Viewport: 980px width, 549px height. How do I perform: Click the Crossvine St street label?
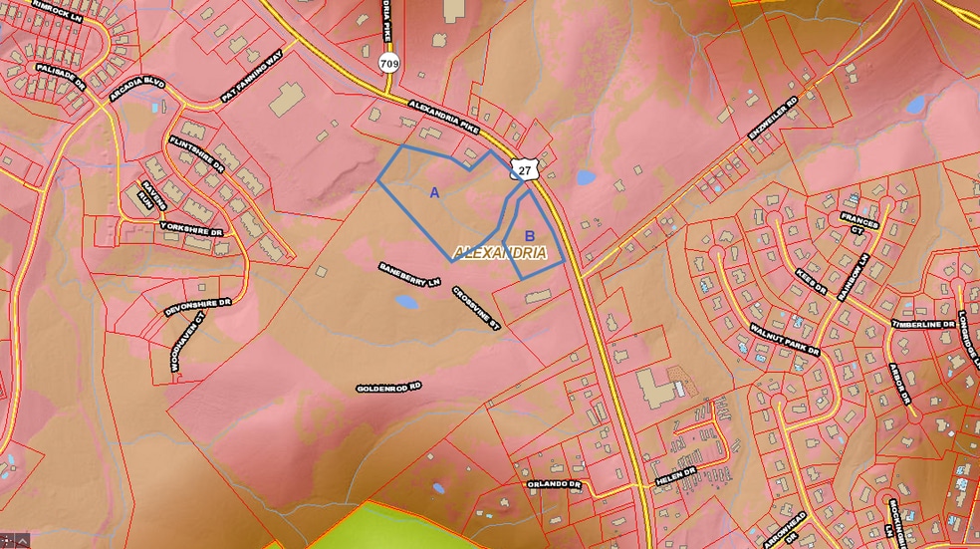tap(474, 309)
